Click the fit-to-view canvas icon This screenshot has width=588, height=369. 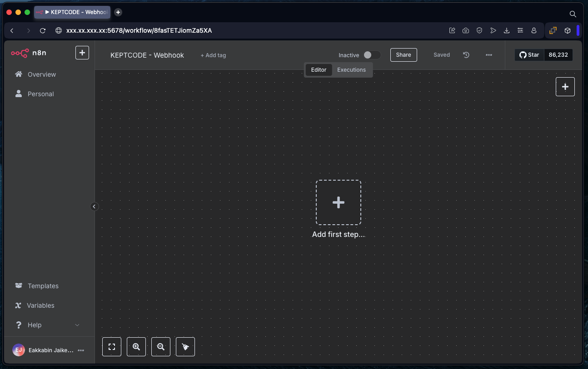click(112, 347)
